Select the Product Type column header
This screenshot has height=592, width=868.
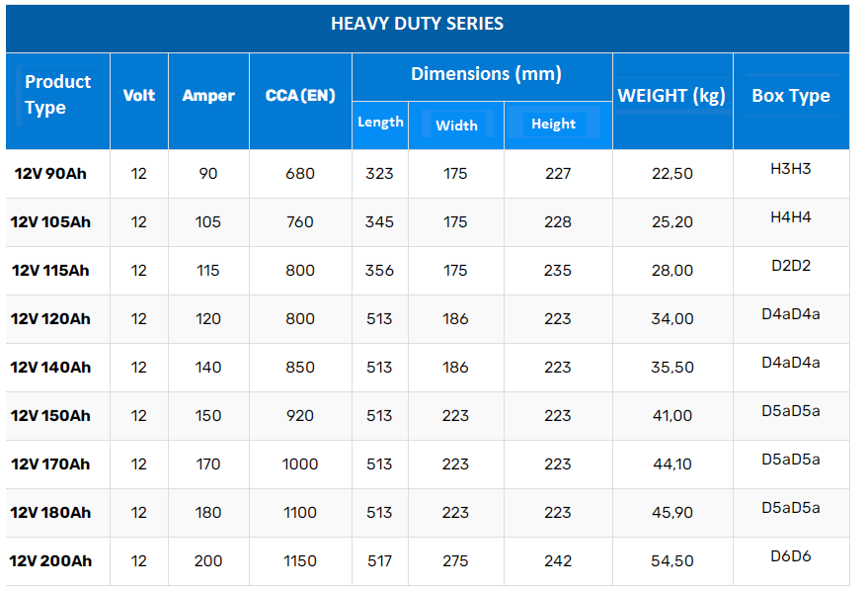(x=57, y=95)
